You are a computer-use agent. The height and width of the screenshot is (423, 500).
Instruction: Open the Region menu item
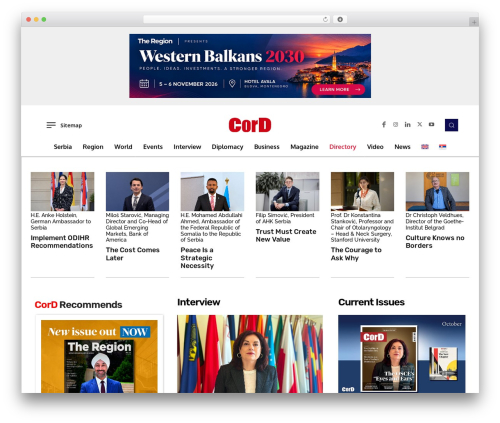coord(93,147)
